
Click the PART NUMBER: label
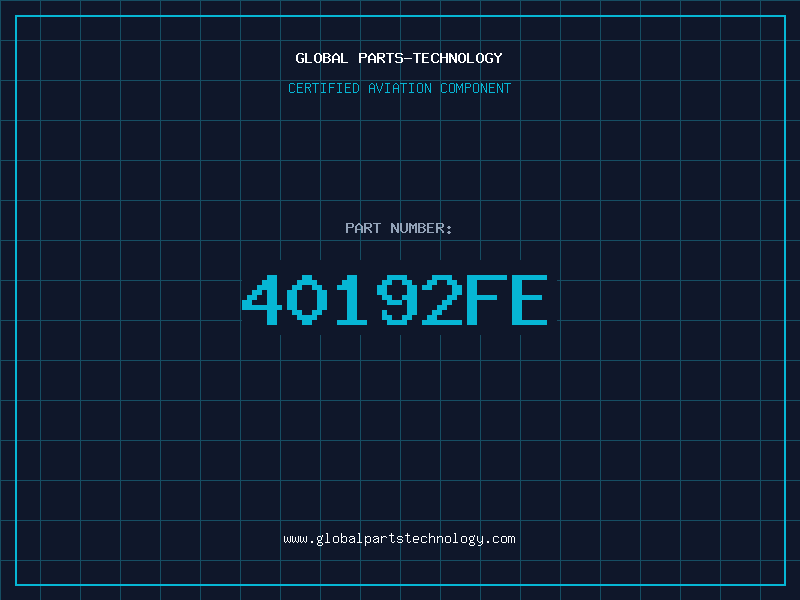pos(399,228)
